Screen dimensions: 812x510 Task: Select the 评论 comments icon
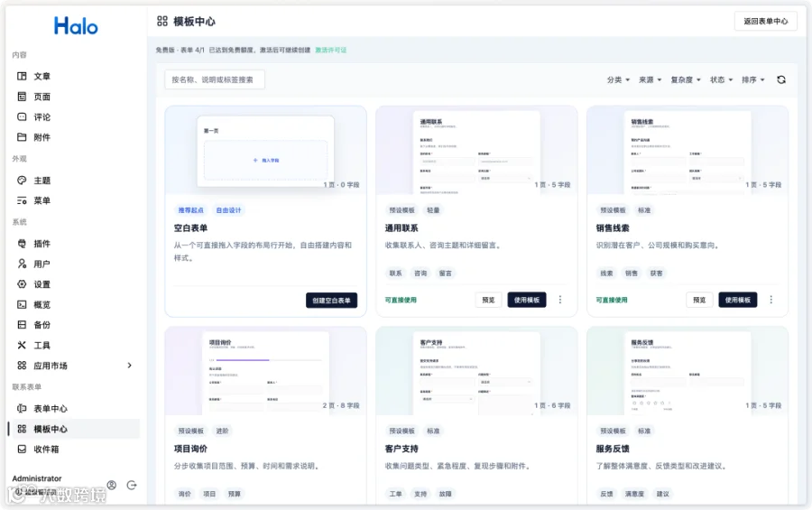coord(22,117)
